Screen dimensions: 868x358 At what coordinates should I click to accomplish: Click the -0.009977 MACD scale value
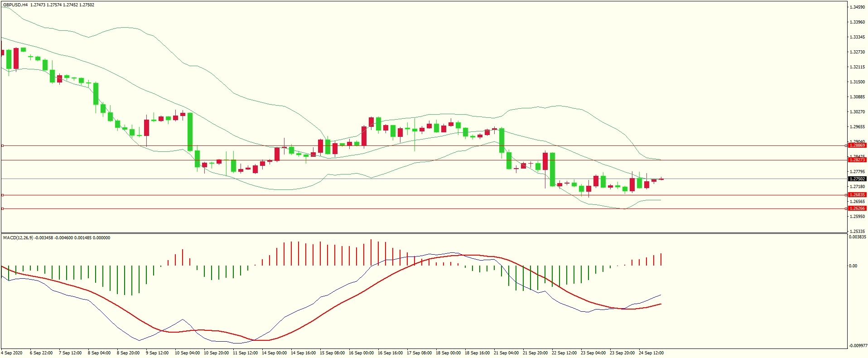tap(858, 346)
